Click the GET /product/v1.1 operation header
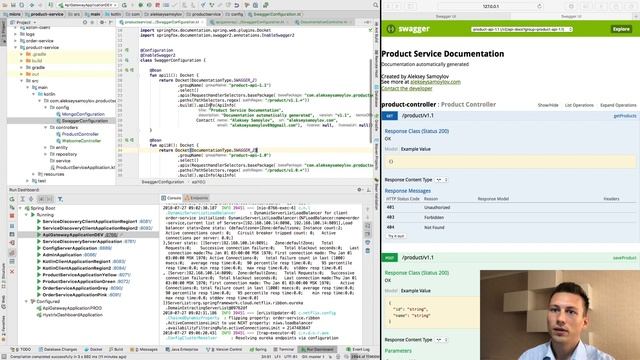 [509, 116]
